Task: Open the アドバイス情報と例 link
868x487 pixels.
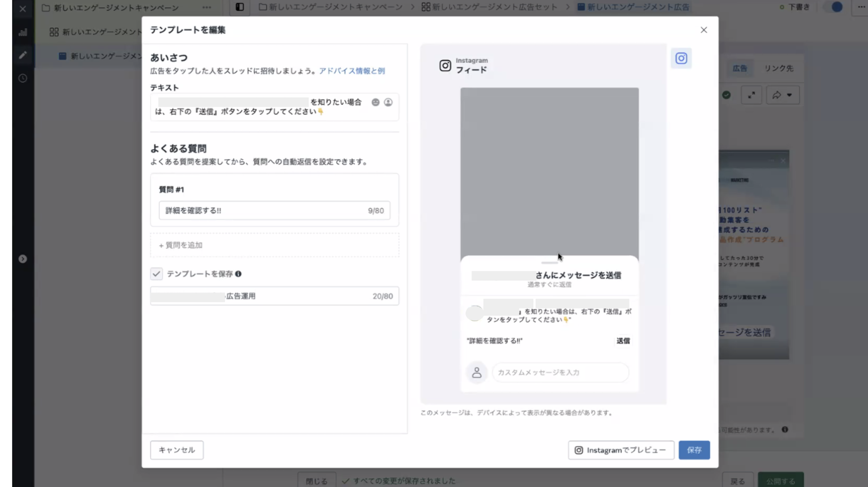Action: [352, 71]
